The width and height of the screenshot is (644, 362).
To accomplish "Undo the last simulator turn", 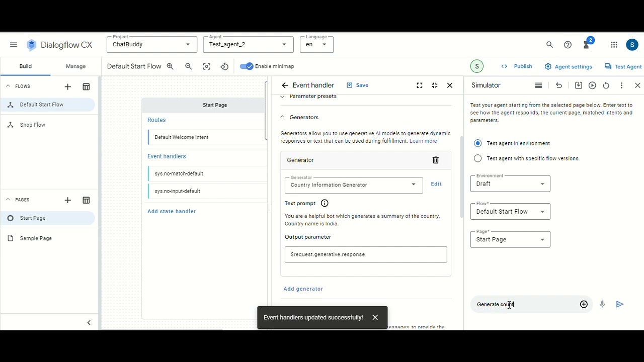I will click(559, 85).
